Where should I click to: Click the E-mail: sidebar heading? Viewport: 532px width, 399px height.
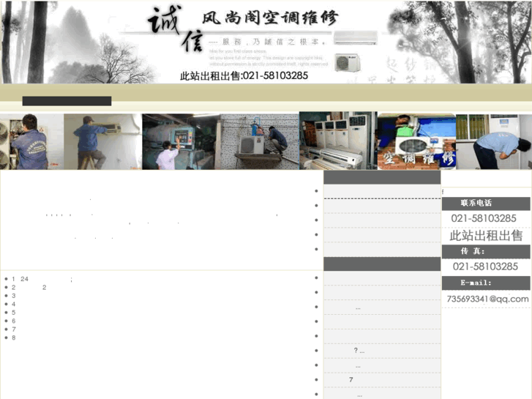pos(486,283)
